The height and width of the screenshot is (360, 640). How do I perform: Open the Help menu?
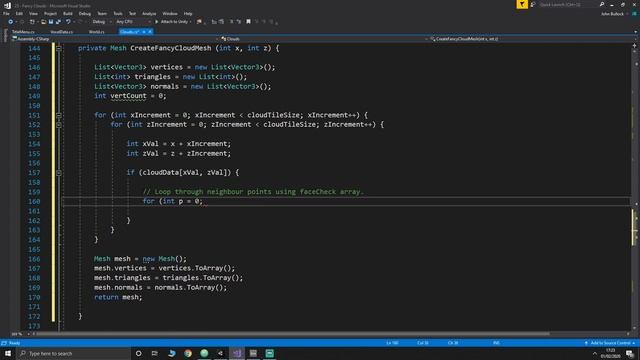pos(188,13)
